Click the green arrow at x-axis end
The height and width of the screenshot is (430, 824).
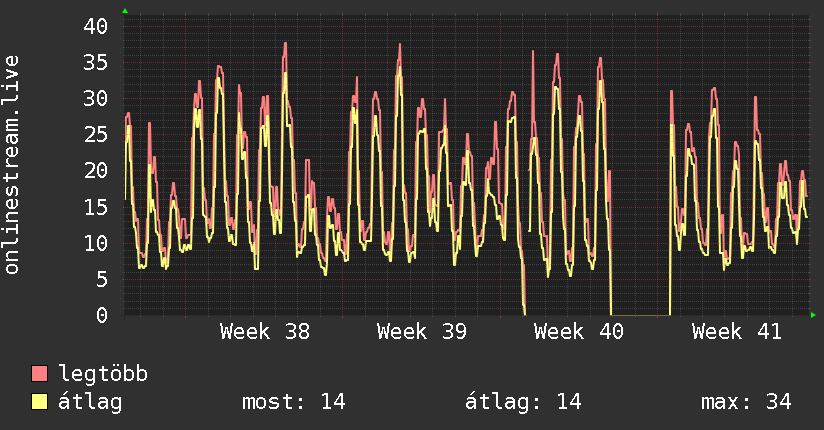813,315
